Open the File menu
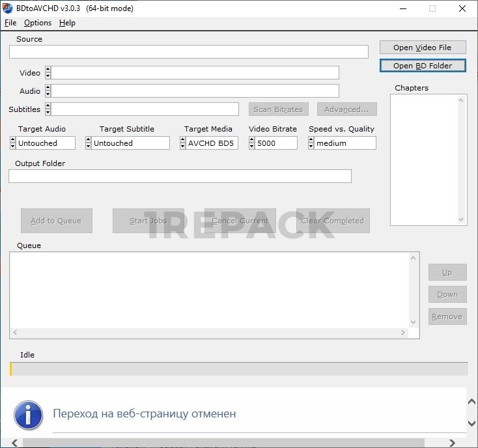This screenshot has width=478, height=448. pyautogui.click(x=10, y=23)
